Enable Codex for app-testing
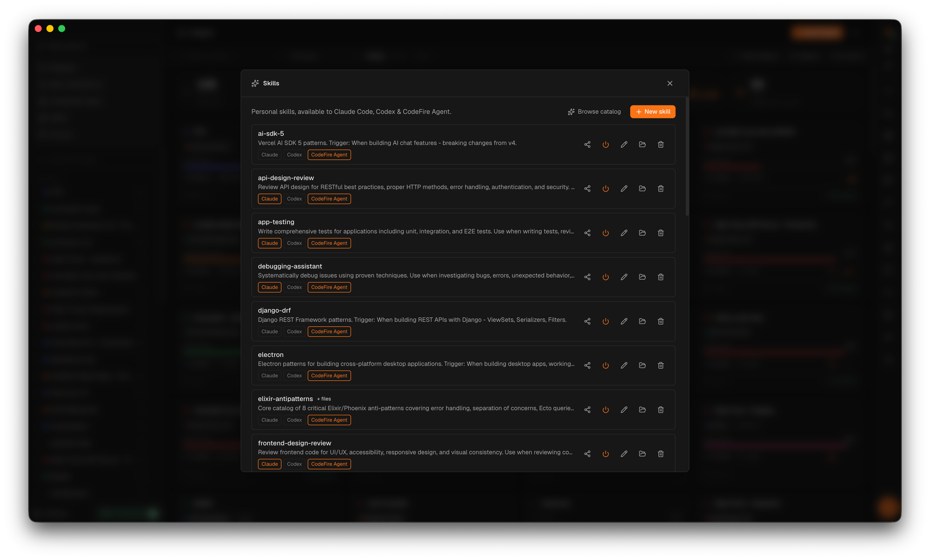 coord(294,243)
